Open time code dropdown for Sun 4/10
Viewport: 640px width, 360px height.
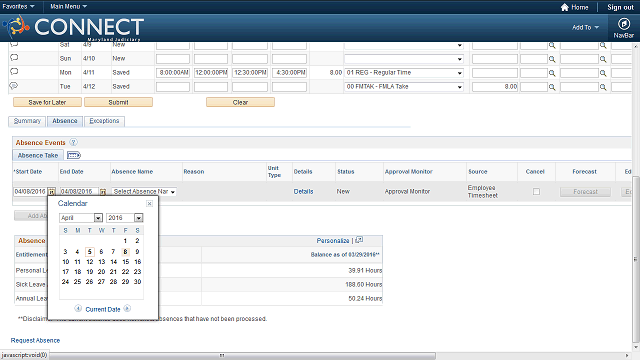point(404,59)
